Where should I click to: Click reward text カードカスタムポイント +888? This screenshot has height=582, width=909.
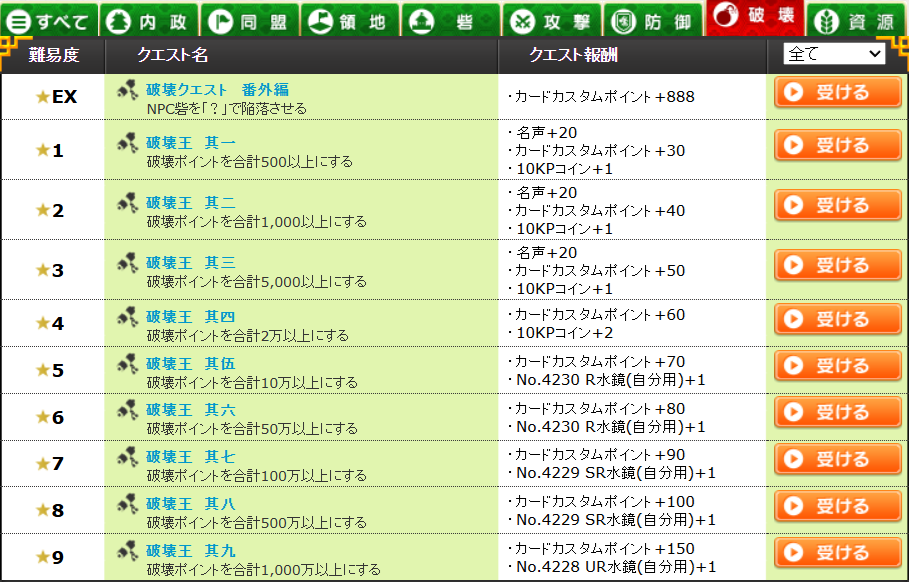[x=601, y=97]
